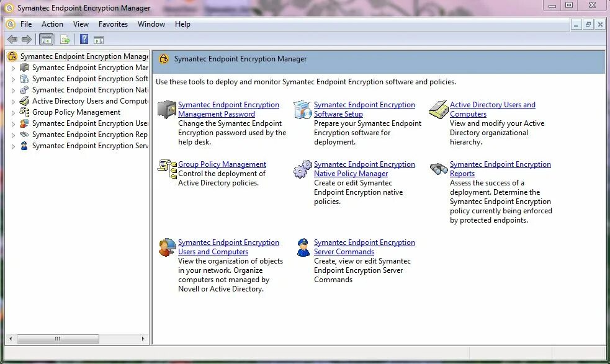Toggle the Show/Hide Console Tree toolbar icon
Screen dimensions: 610x364
[x=47, y=39]
